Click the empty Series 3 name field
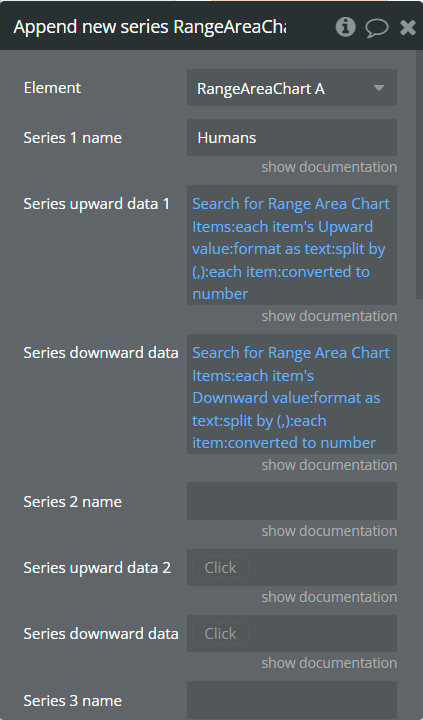423x720 pixels. point(292,700)
